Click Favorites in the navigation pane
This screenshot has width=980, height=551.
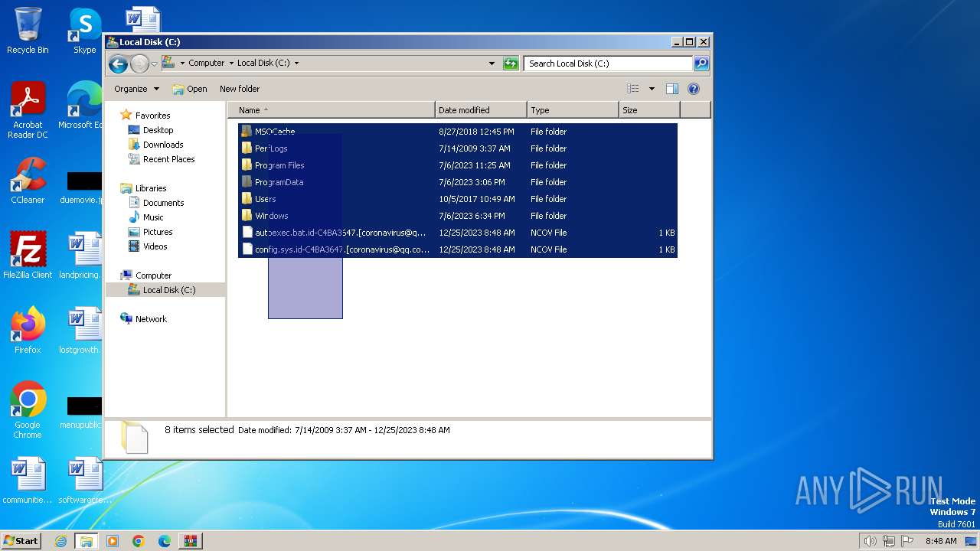tap(152, 116)
